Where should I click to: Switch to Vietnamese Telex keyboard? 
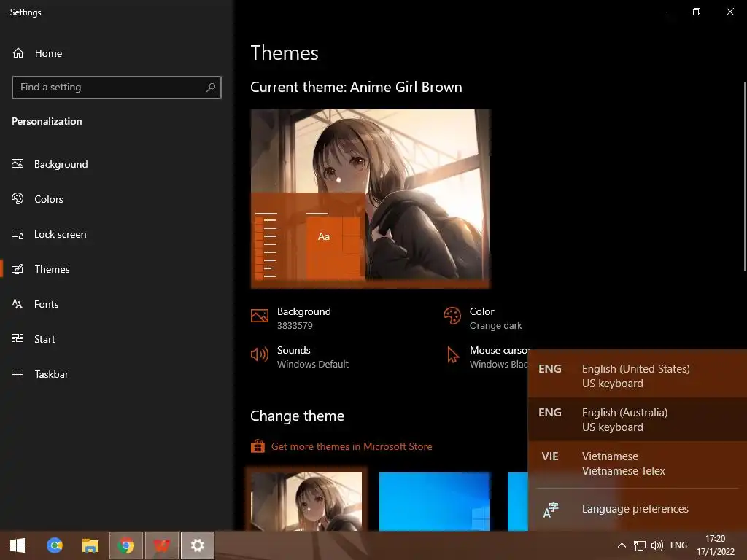point(638,463)
